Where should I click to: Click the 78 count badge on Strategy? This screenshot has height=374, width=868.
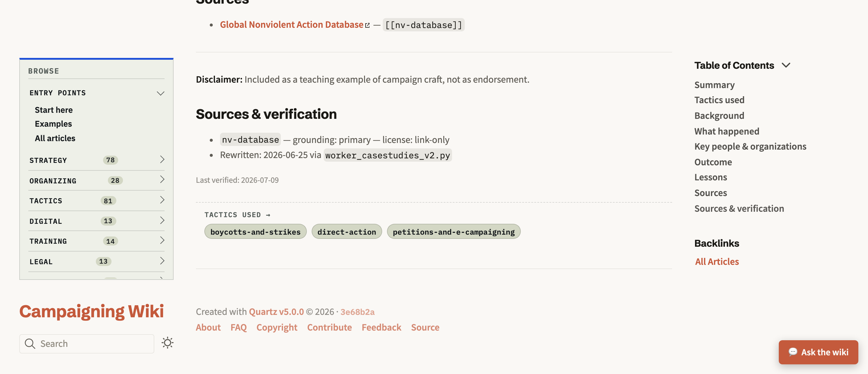click(x=111, y=160)
